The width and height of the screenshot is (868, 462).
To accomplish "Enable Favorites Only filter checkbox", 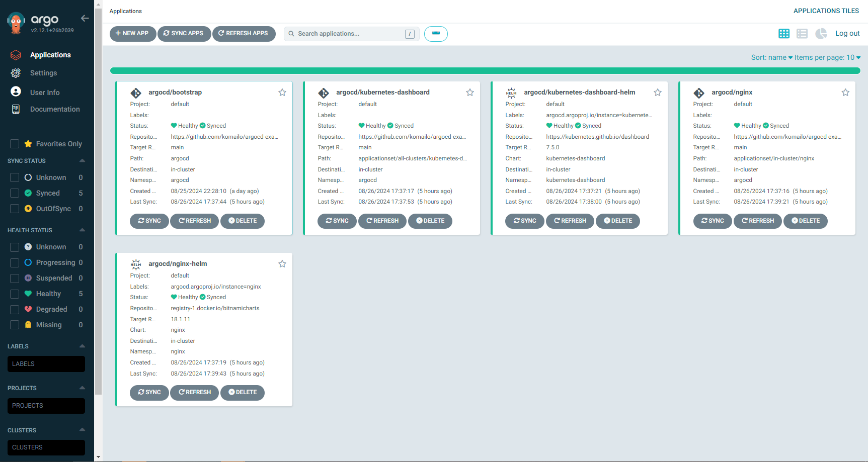I will 15,144.
